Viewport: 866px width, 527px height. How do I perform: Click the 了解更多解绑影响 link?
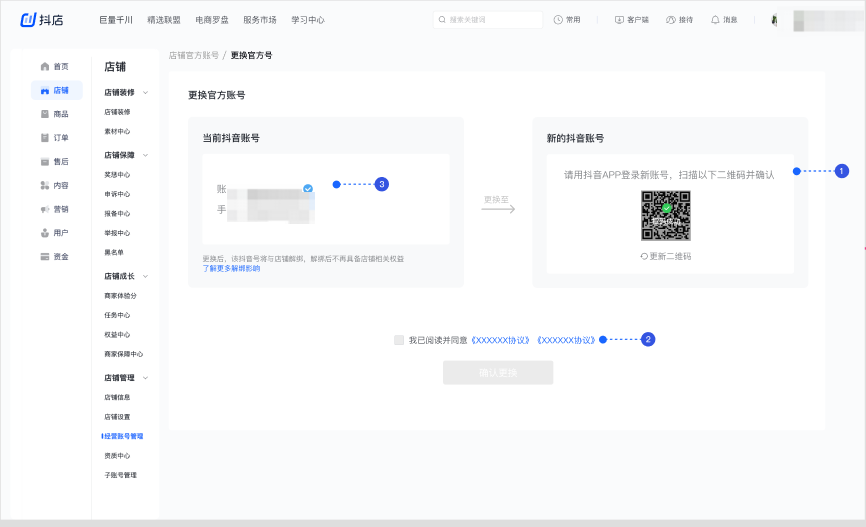point(231,268)
